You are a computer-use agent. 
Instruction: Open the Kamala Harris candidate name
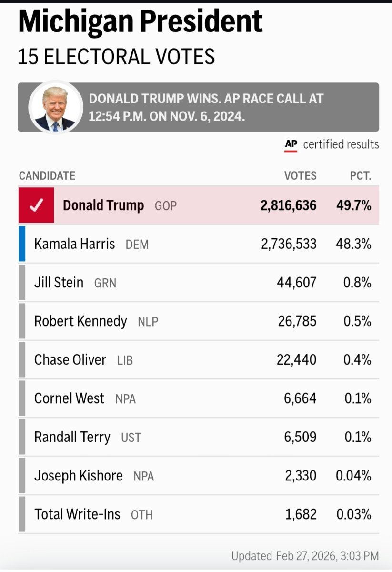[74, 244]
